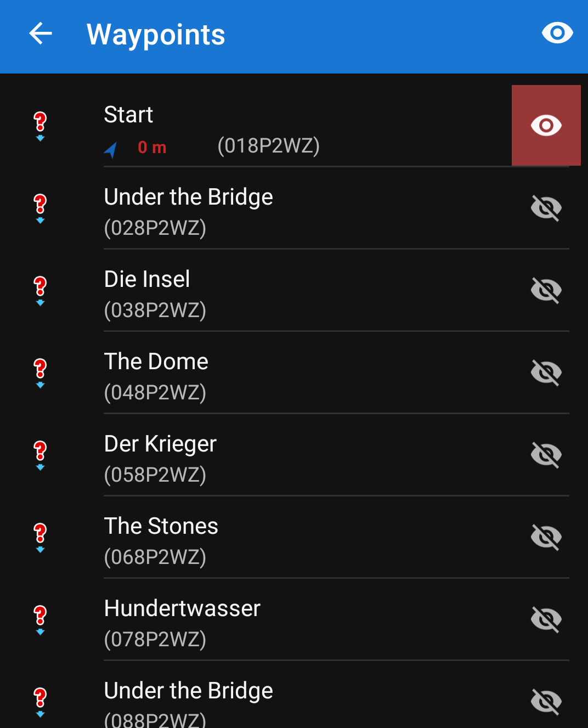Click The Dome waypoint type icon
588x728 pixels.
[40, 373]
